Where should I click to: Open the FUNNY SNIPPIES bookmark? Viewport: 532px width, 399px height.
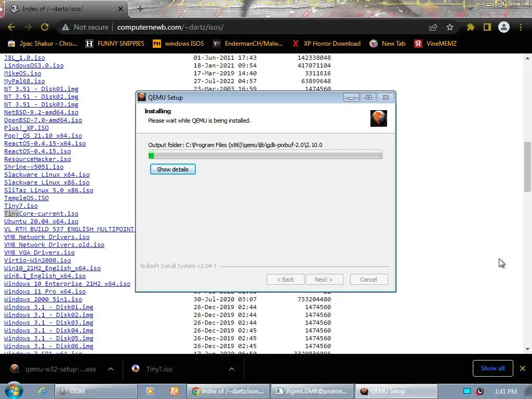click(x=115, y=44)
